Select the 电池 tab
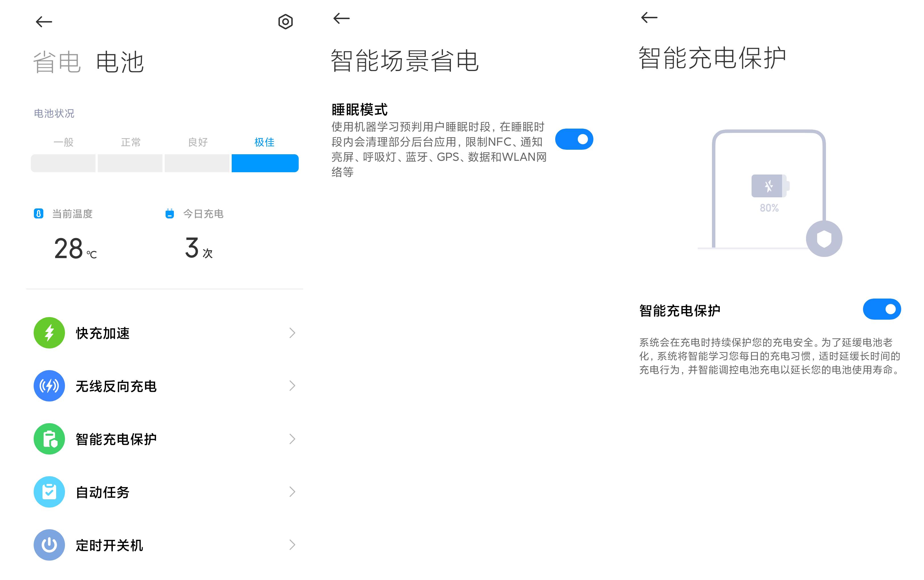Image resolution: width=924 pixels, height=580 pixels. tap(120, 61)
